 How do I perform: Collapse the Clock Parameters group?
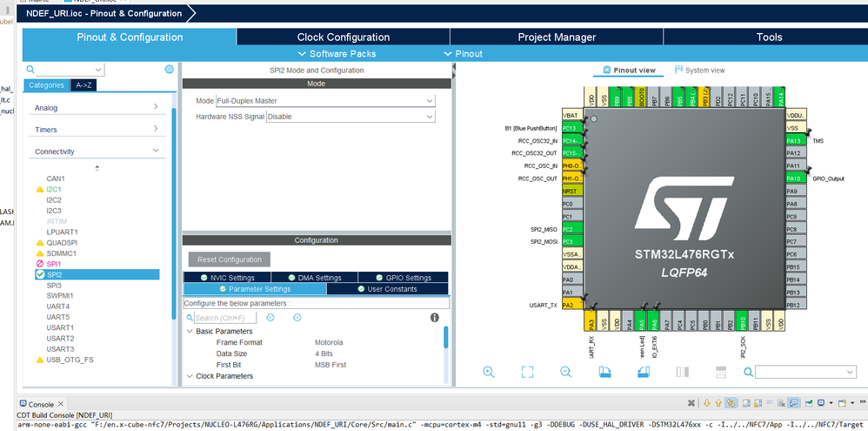(x=190, y=376)
